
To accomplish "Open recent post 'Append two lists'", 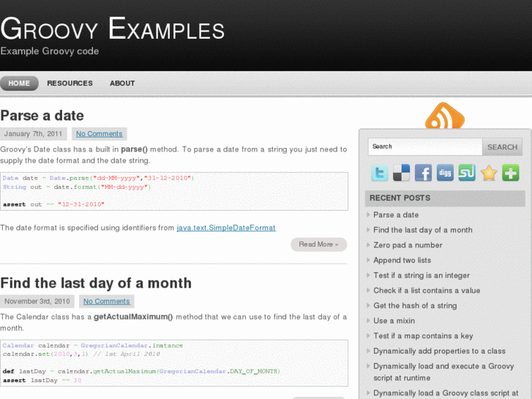I will (402, 260).
